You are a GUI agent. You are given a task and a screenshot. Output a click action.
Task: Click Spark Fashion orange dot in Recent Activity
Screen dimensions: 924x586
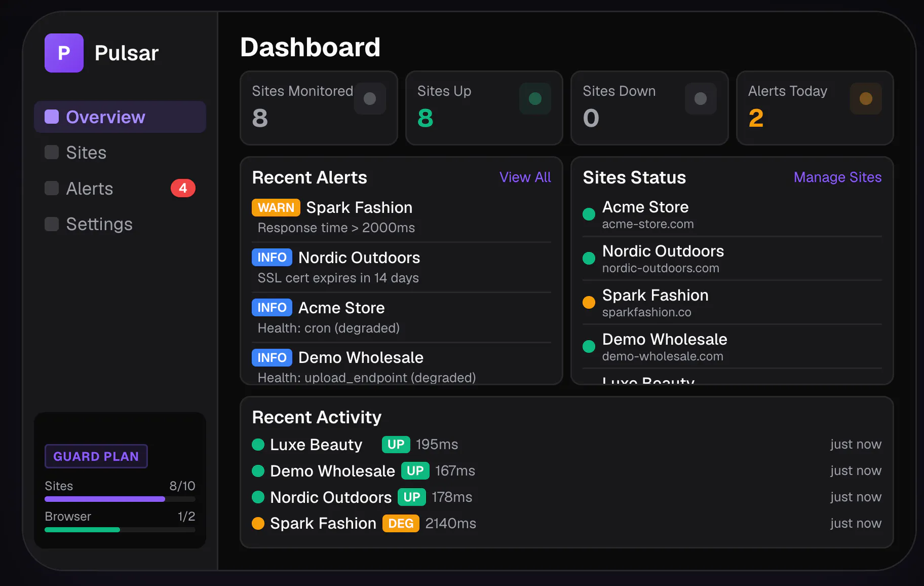(258, 523)
